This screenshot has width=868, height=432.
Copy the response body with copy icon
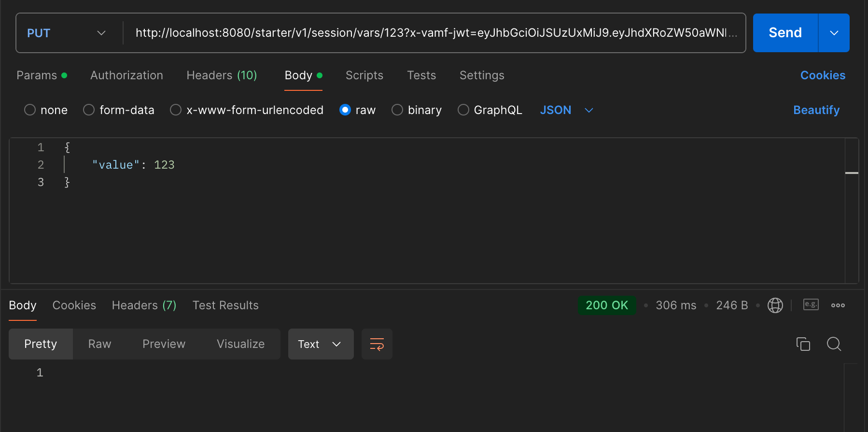click(803, 344)
